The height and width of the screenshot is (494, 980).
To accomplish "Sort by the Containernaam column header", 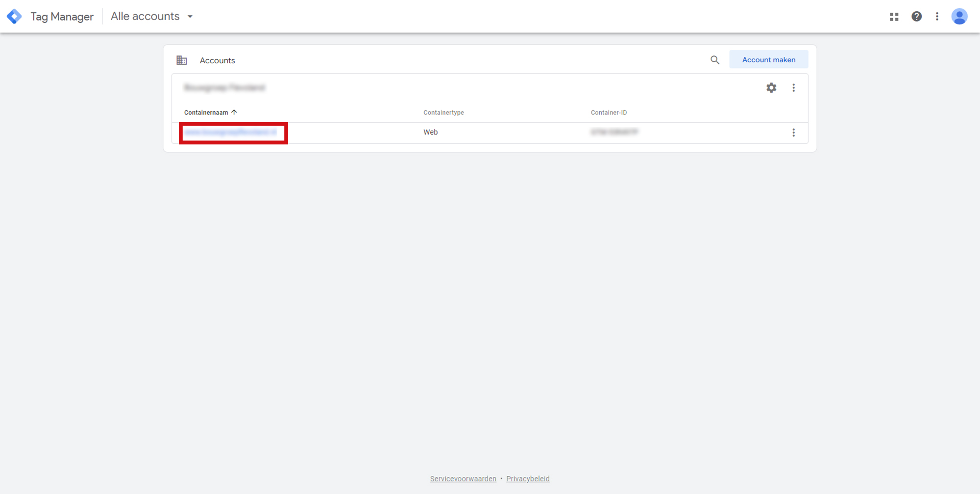I will pos(206,113).
